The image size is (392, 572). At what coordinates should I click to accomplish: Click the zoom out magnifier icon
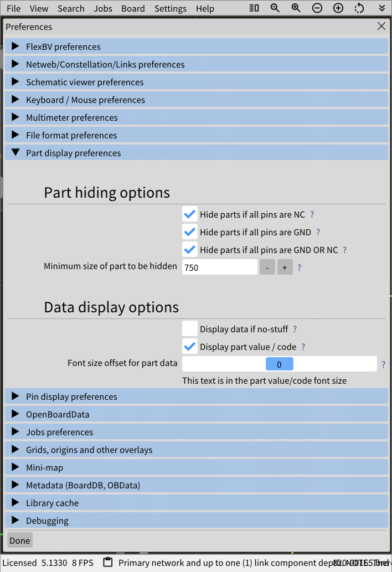[275, 8]
